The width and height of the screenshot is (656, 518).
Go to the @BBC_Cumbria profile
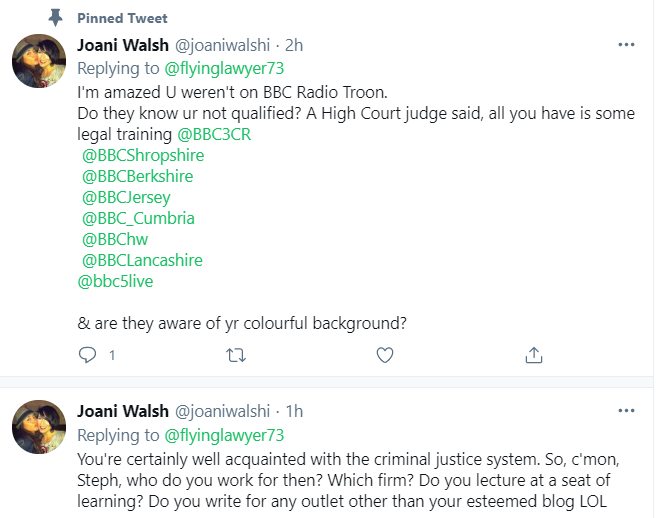pos(139,218)
